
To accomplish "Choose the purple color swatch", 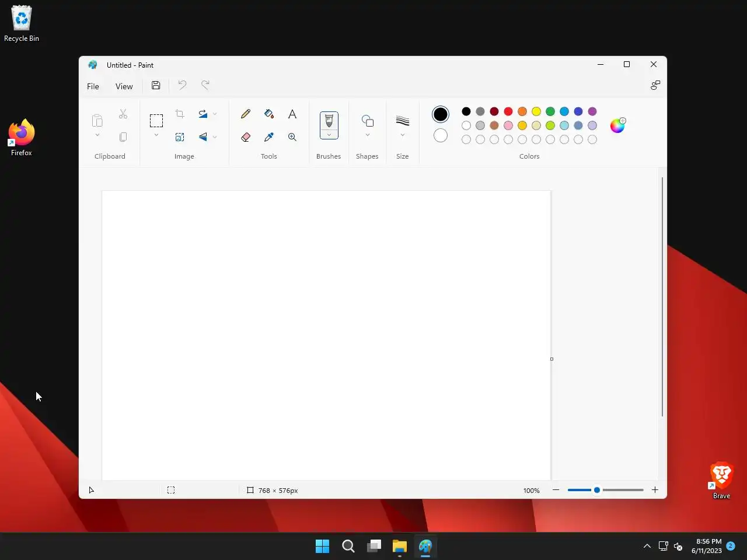I will pyautogui.click(x=592, y=111).
